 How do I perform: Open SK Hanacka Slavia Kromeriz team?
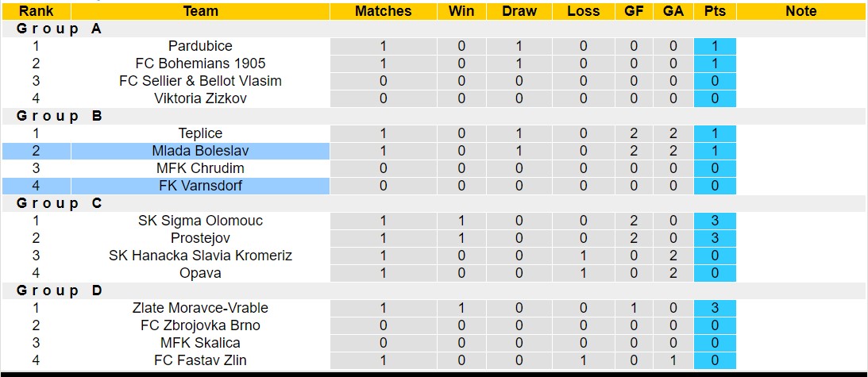coord(200,256)
